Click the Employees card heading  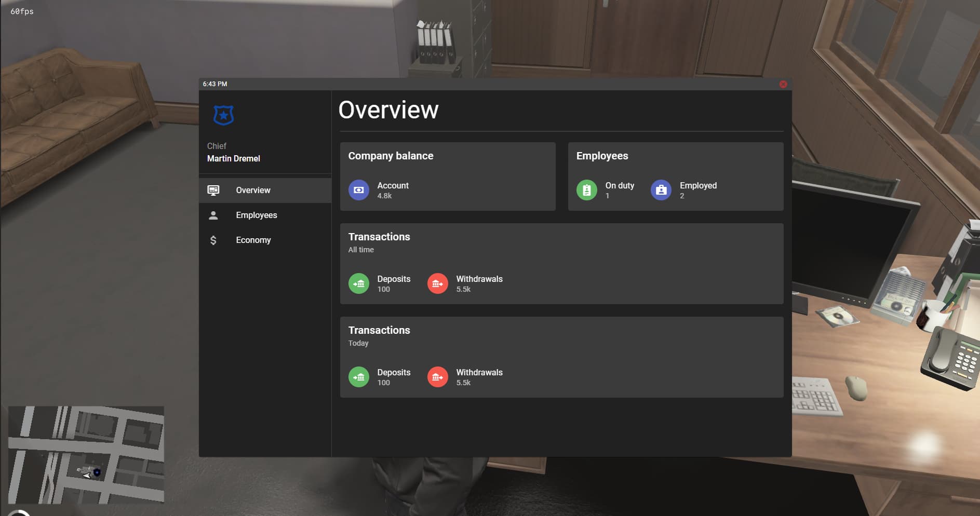[x=602, y=156]
